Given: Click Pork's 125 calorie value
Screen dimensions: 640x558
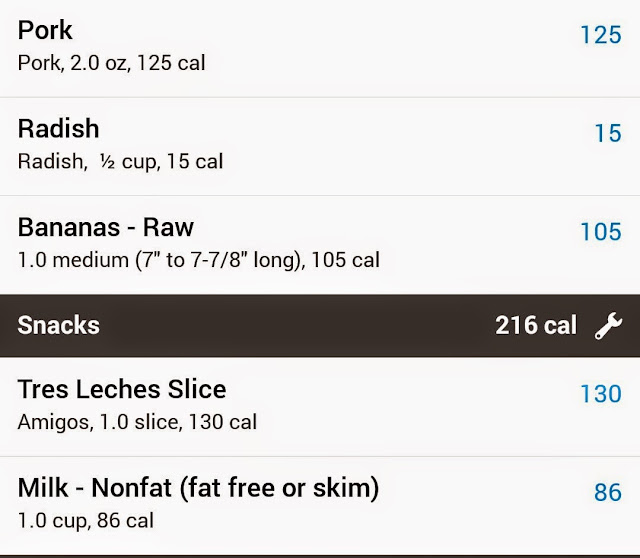Looking at the screenshot, I should (600, 35).
